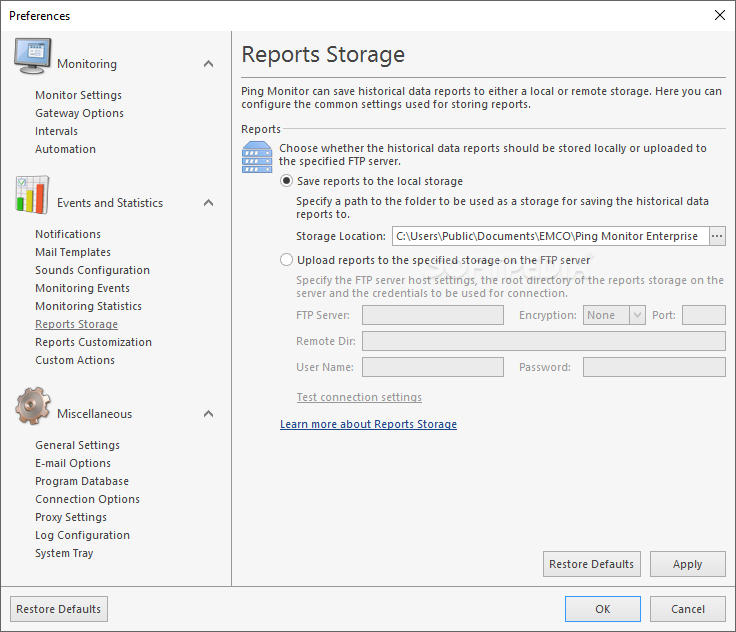736x632 pixels.
Task: Collapse the Monitoring section
Action: pos(208,64)
